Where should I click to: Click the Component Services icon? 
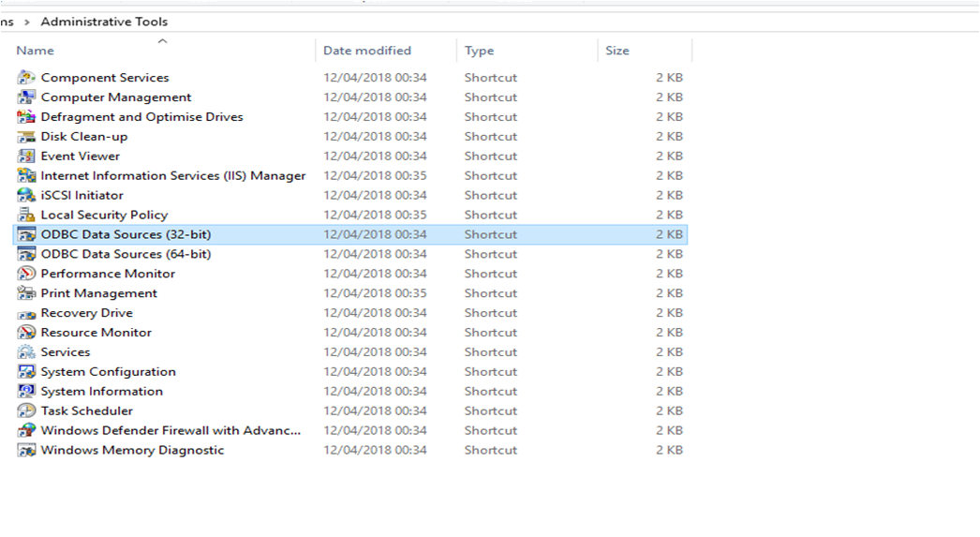click(x=26, y=78)
